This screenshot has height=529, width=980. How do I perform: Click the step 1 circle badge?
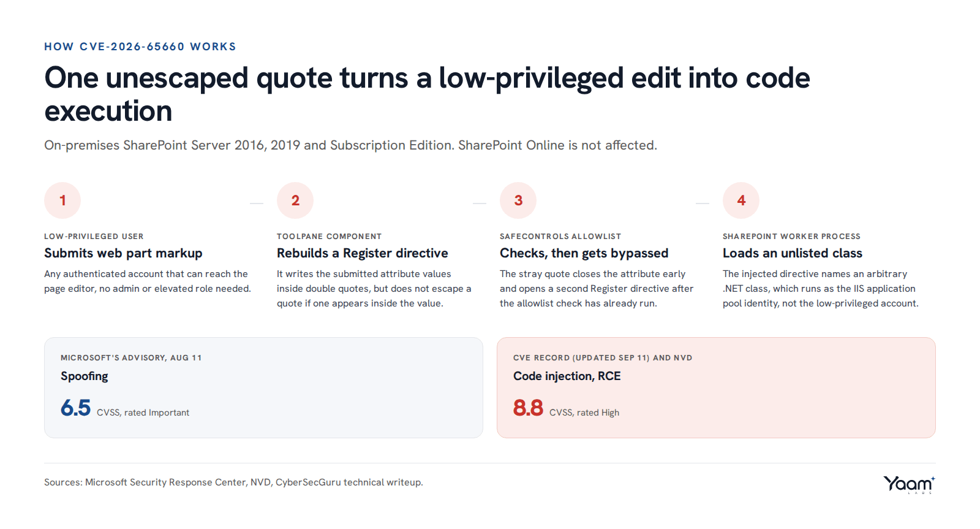pos(62,200)
